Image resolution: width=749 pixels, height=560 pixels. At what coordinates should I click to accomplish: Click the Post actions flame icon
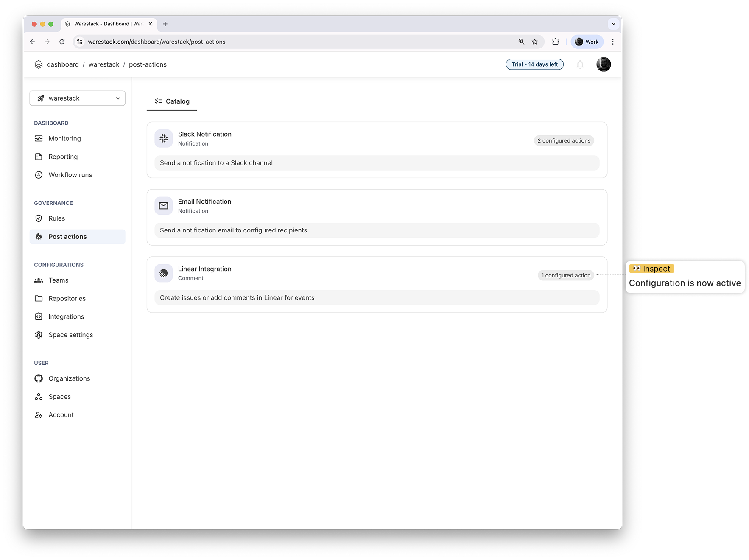pyautogui.click(x=39, y=237)
